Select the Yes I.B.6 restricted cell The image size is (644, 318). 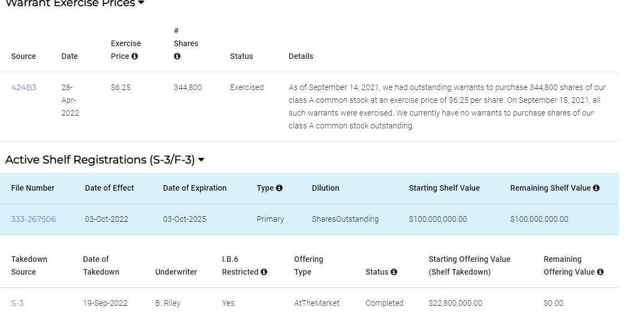pyautogui.click(x=228, y=303)
